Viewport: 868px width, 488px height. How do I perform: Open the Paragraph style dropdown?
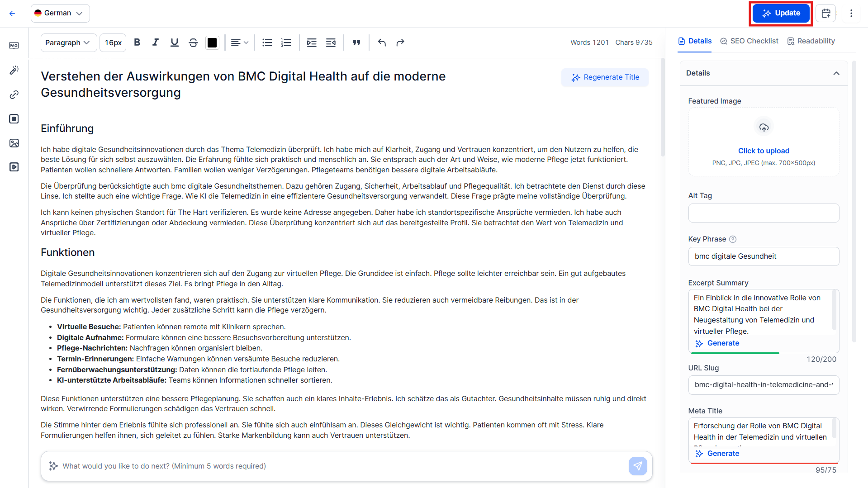click(69, 43)
